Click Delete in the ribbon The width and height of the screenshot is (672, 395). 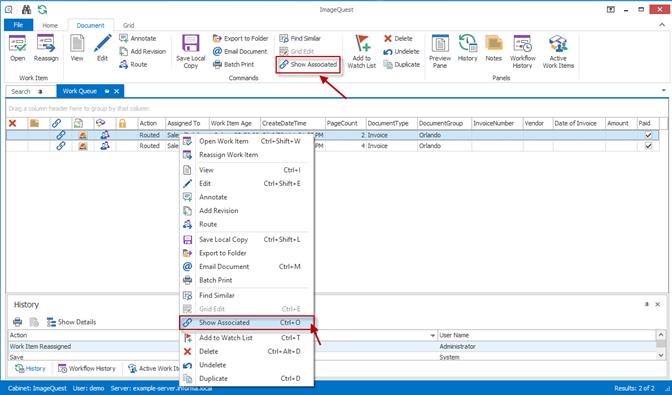(398, 38)
